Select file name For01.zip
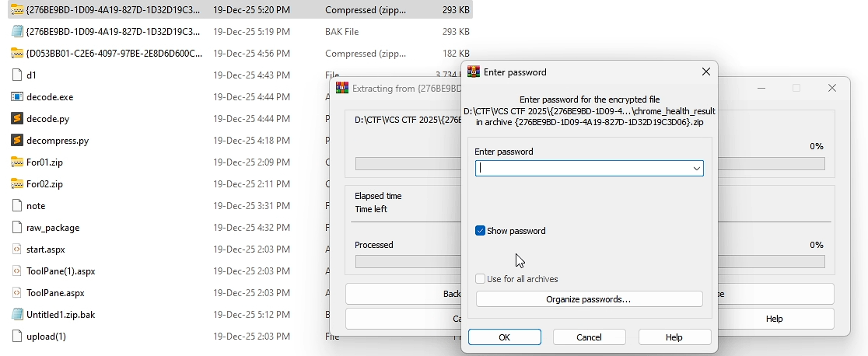 click(44, 162)
